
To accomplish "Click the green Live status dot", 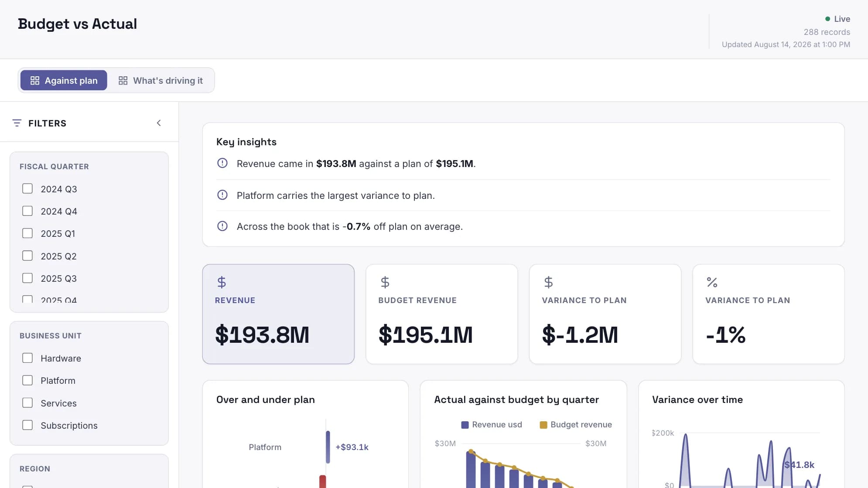I will 827,19.
